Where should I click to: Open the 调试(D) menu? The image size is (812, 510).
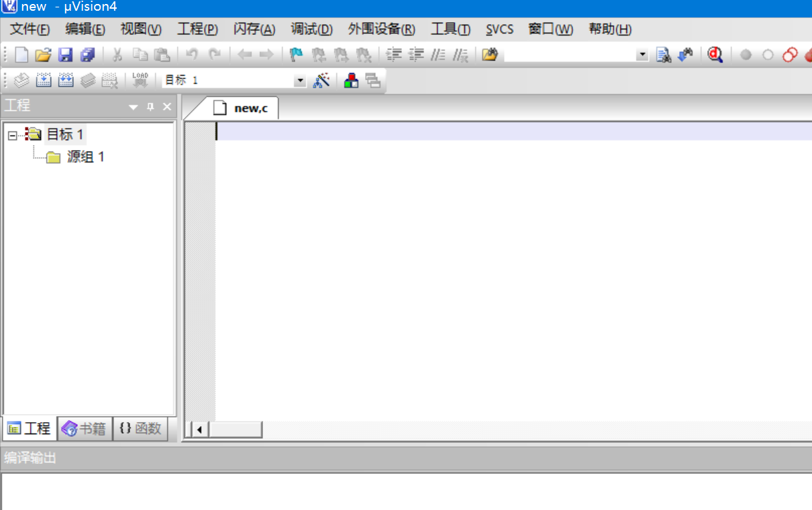pyautogui.click(x=311, y=29)
